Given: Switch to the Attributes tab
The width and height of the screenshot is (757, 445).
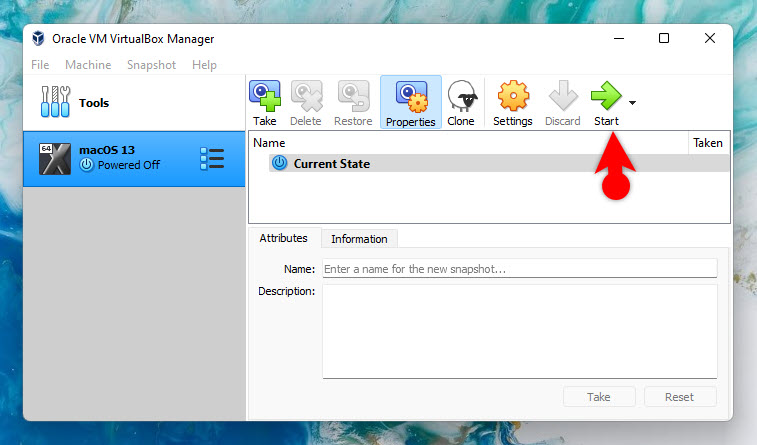Looking at the screenshot, I should 283,238.
